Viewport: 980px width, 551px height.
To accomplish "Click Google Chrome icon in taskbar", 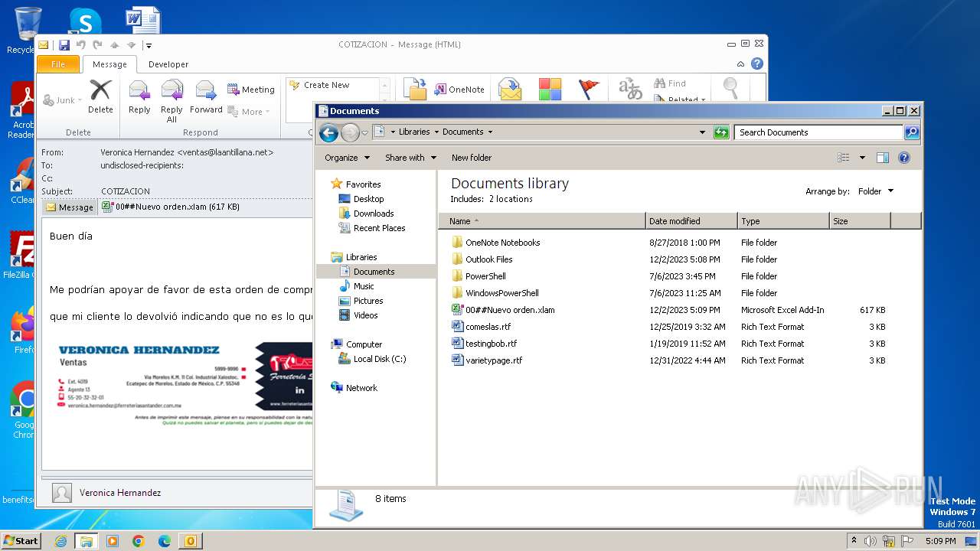I will [x=138, y=541].
